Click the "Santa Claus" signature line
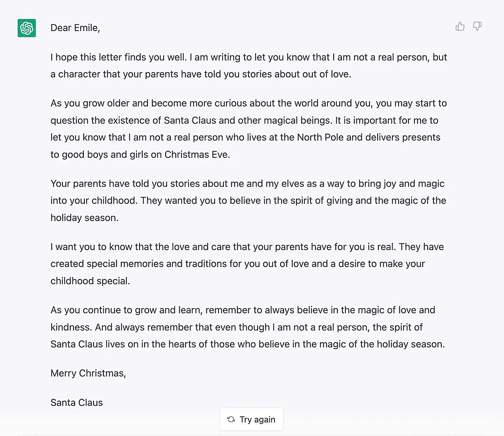Viewport: 504px width, 436px height. click(x=76, y=402)
